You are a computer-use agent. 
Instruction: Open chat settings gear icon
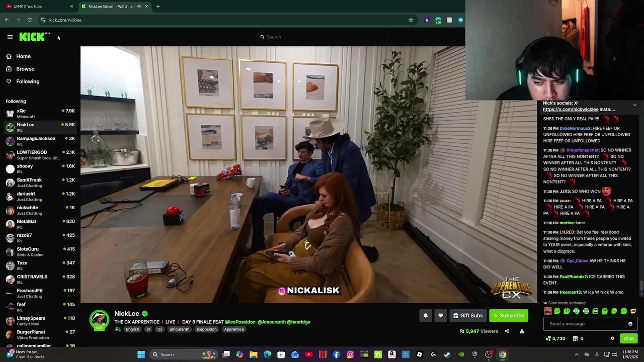coord(612,338)
